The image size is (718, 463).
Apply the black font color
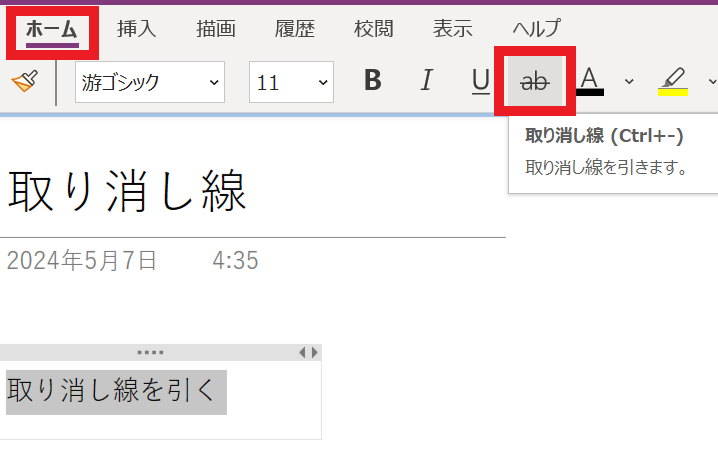(590, 82)
